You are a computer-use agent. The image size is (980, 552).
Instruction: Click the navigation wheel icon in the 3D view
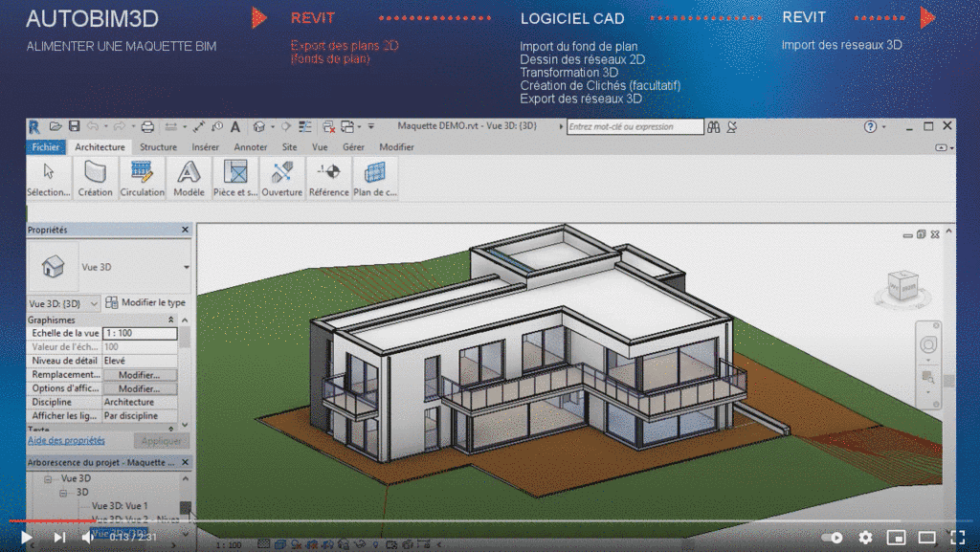(x=928, y=344)
